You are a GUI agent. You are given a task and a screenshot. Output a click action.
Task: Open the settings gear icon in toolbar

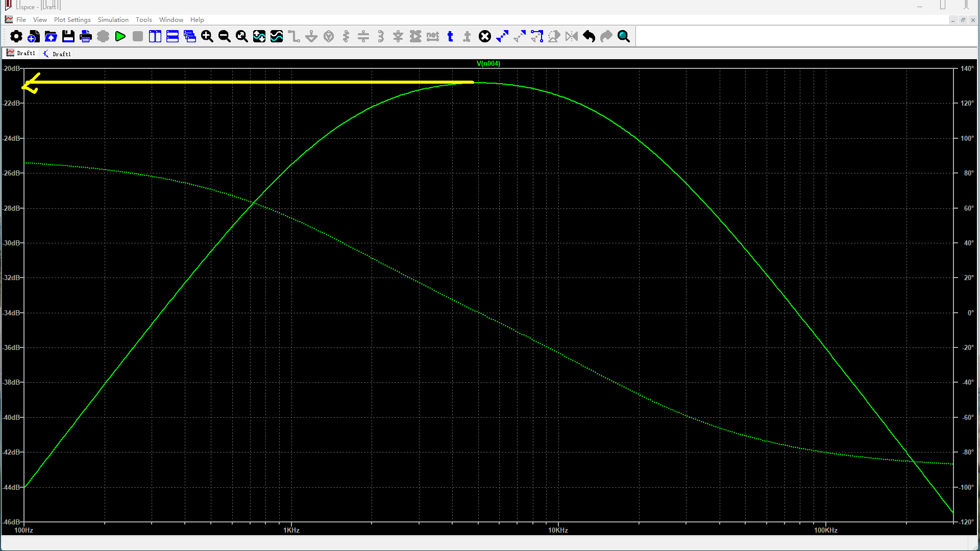tap(16, 36)
